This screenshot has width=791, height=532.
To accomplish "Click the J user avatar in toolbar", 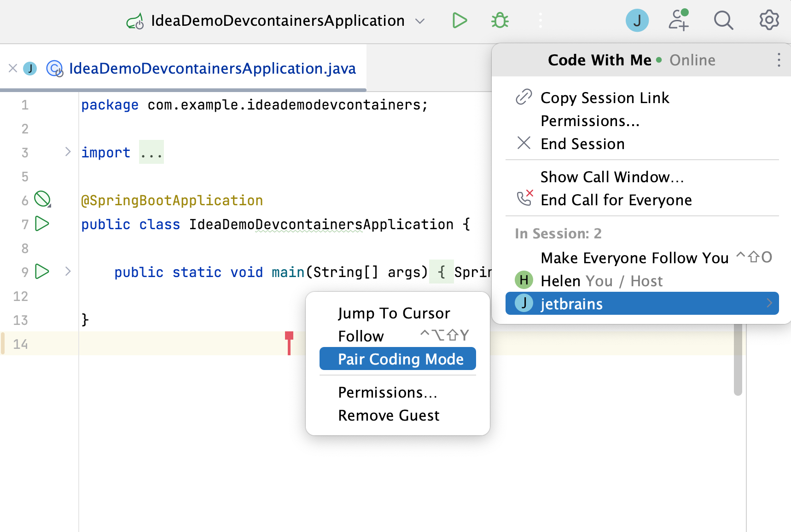I will (x=637, y=21).
